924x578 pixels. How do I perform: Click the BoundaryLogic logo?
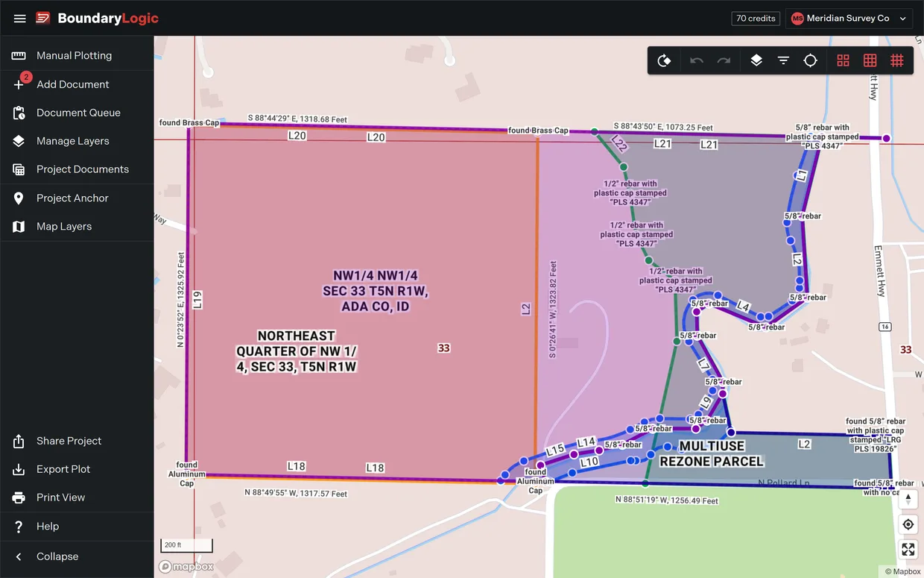(98, 18)
